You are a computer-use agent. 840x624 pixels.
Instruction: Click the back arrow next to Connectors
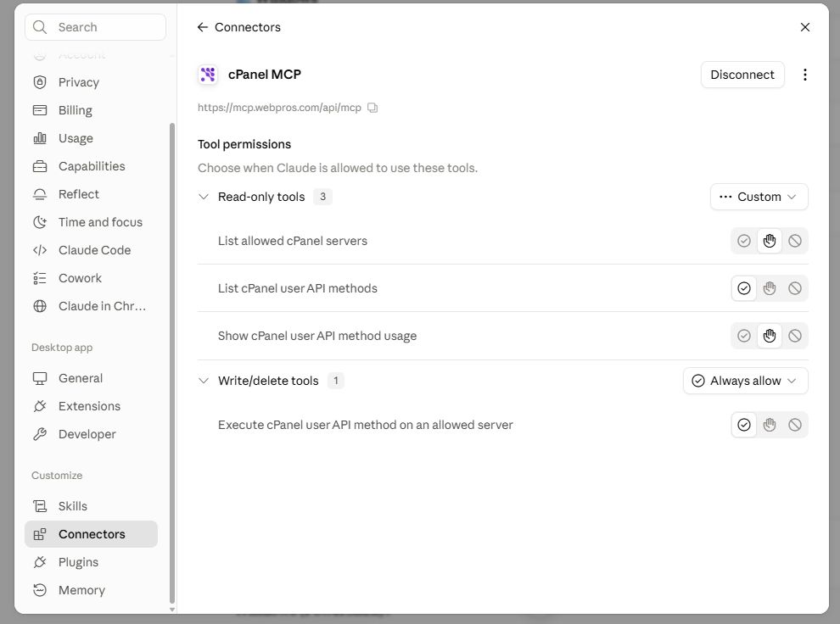203,27
